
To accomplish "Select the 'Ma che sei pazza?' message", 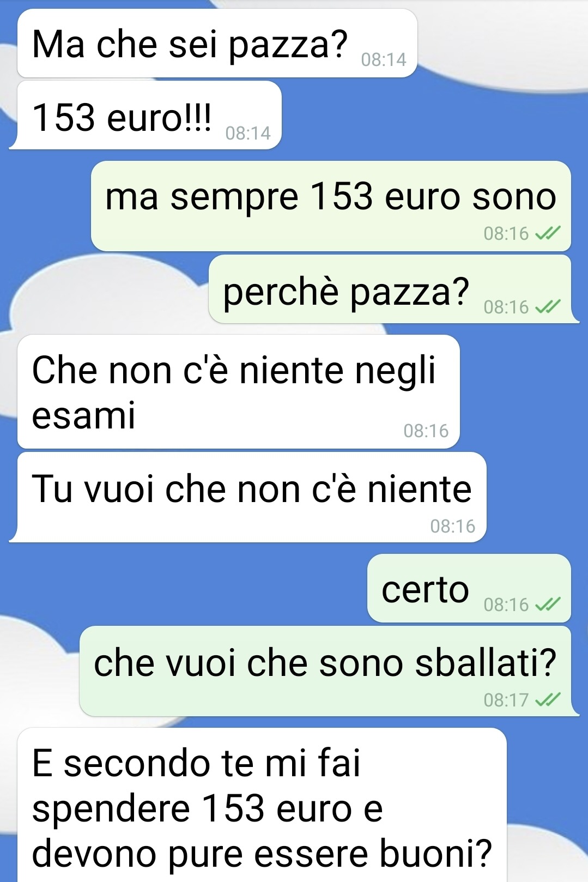I will [x=217, y=43].
